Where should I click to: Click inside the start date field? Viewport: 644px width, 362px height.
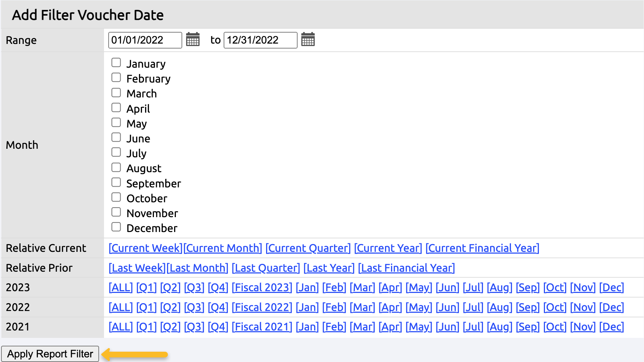(145, 40)
